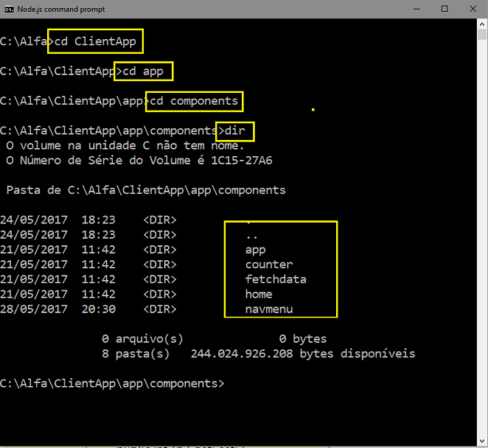Click the time '20:30' in listing

(x=98, y=309)
